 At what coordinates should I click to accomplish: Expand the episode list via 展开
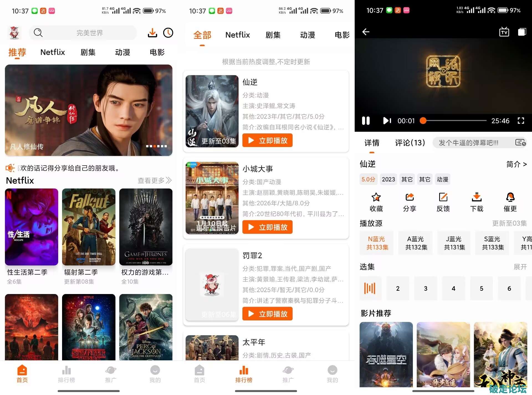(520, 267)
